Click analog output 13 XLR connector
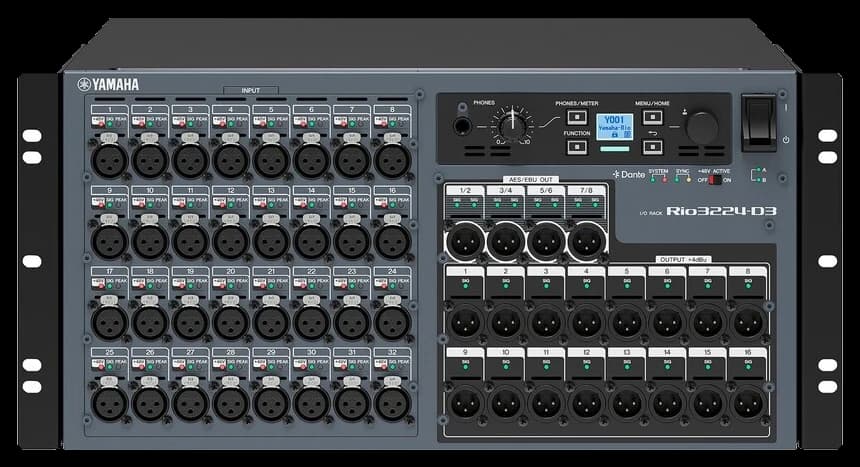This screenshot has height=467, width=860. point(627,403)
